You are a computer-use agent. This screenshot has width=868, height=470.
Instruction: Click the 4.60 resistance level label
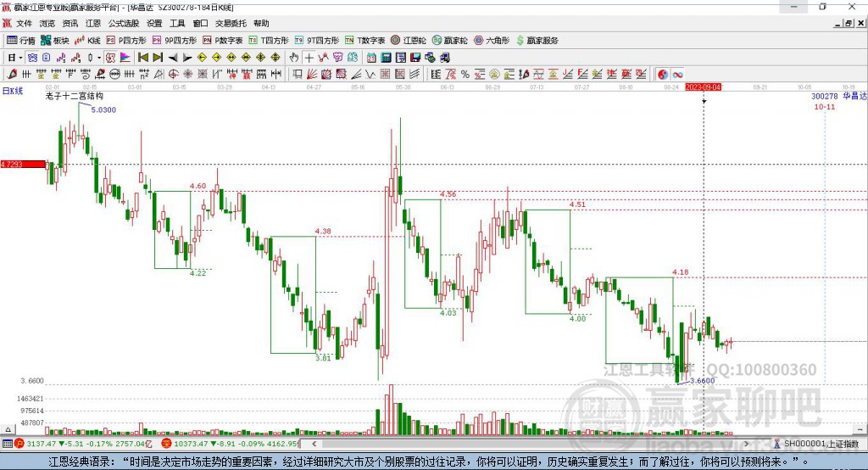(198, 187)
